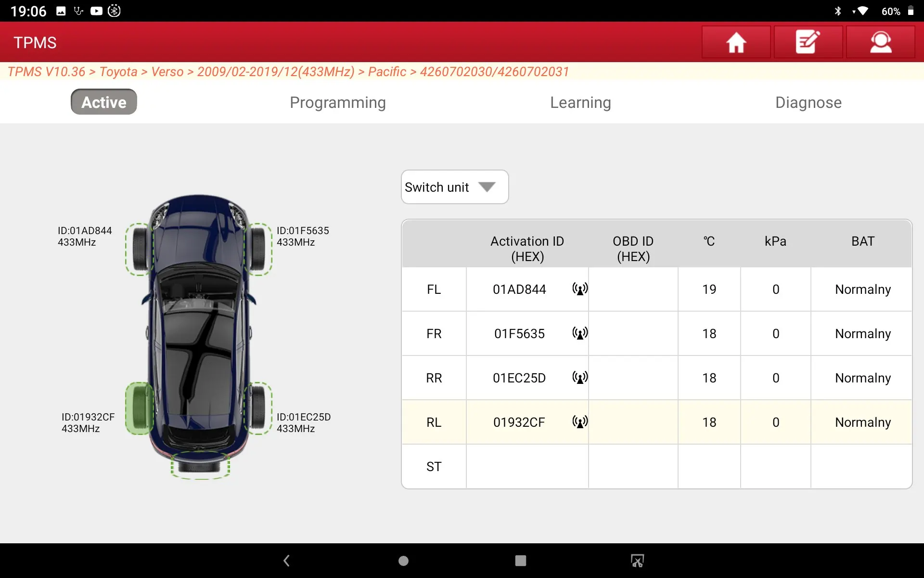Click the FL row Activation ID 01AD844
The image size is (924, 578).
tap(519, 289)
